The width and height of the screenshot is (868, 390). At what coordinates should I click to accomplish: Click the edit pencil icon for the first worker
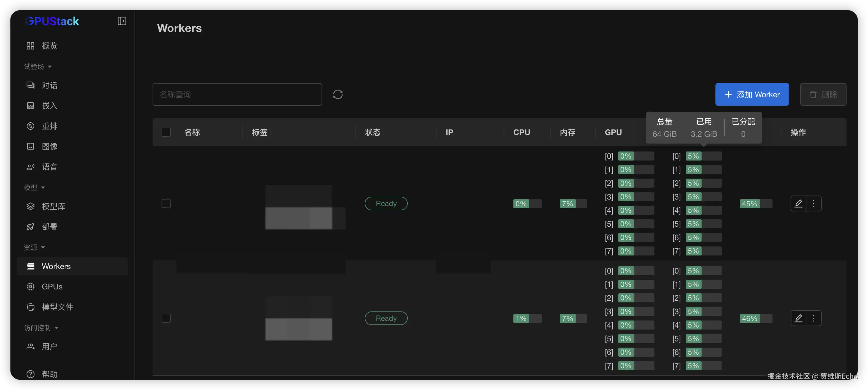(798, 203)
